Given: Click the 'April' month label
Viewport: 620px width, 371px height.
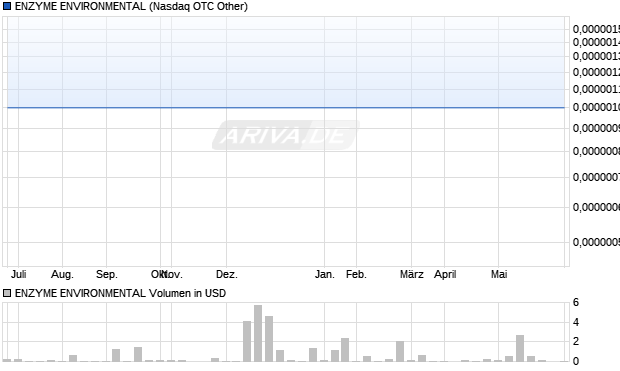Looking at the screenshot, I should click(x=445, y=274).
